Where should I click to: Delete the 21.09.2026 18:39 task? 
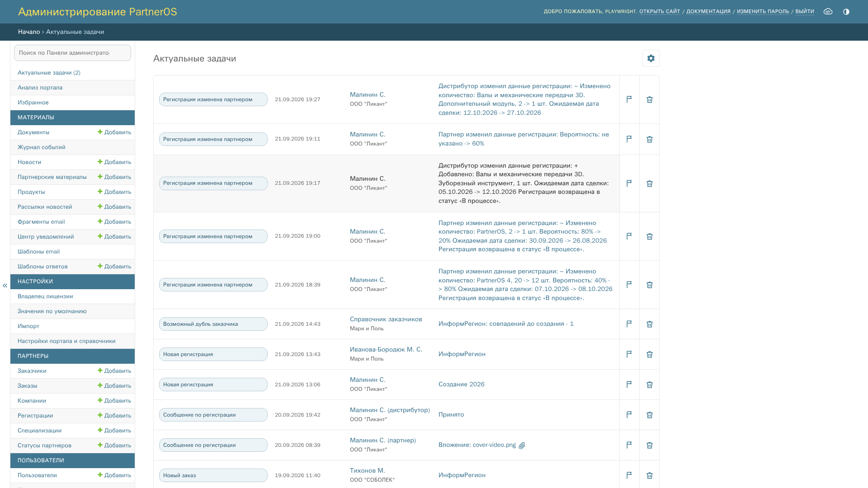tap(649, 285)
